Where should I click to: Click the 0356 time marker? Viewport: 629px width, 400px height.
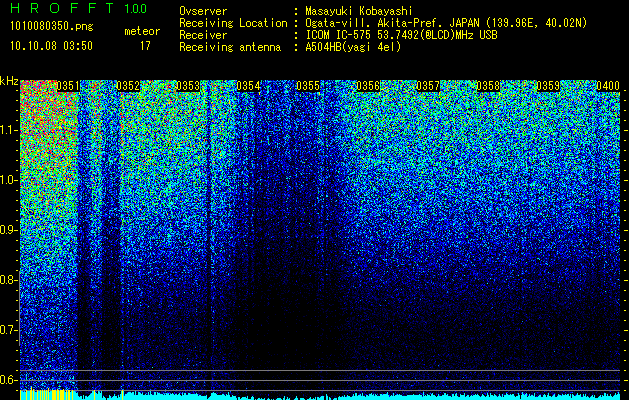368,86
